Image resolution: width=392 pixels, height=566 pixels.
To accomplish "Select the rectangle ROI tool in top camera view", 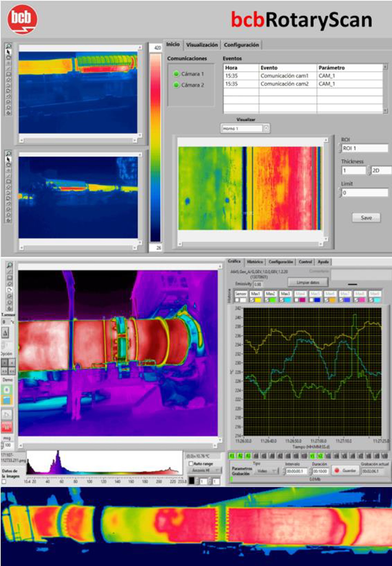I will [x=8, y=74].
